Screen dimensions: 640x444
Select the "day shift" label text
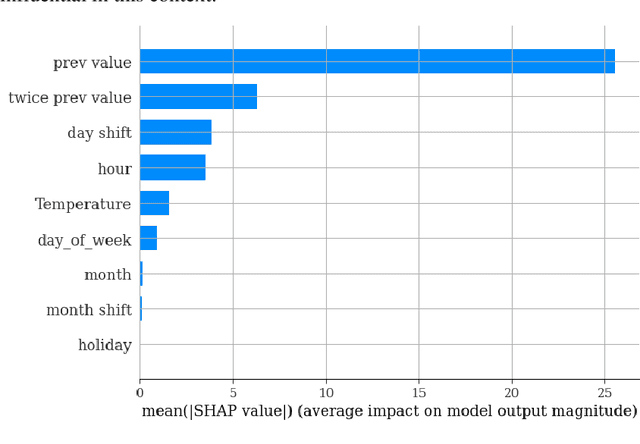tap(99, 133)
